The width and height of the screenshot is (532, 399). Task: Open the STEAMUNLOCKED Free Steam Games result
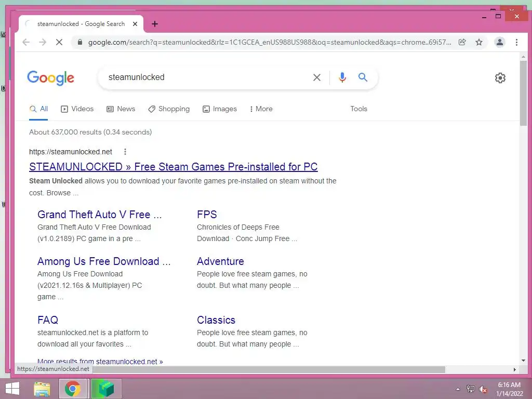click(x=174, y=167)
